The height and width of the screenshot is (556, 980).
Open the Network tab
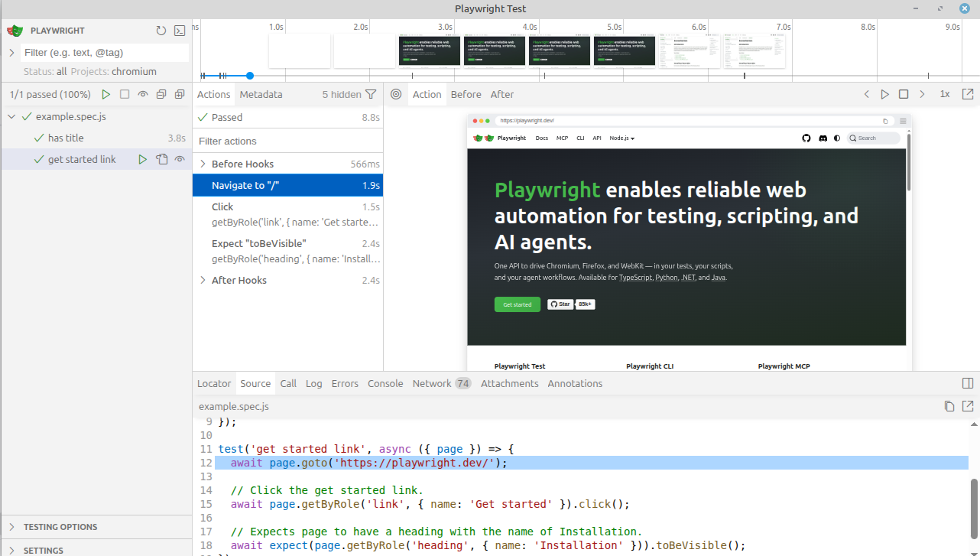point(431,383)
